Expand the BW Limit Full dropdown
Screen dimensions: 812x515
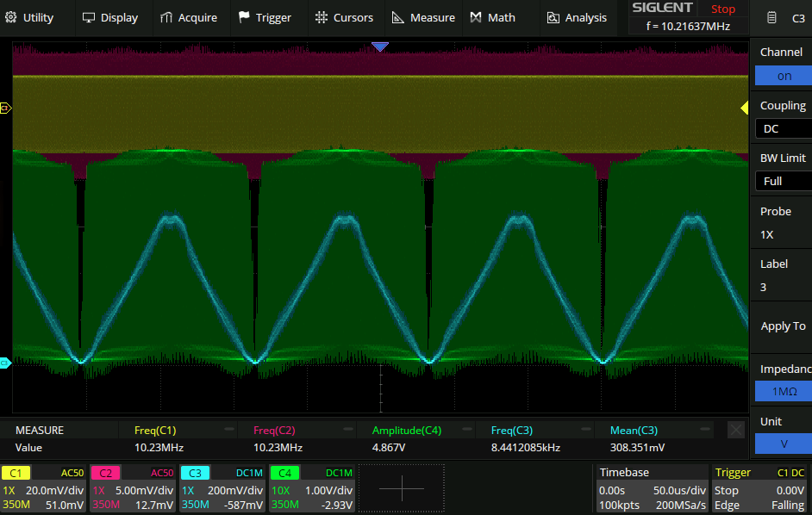784,181
